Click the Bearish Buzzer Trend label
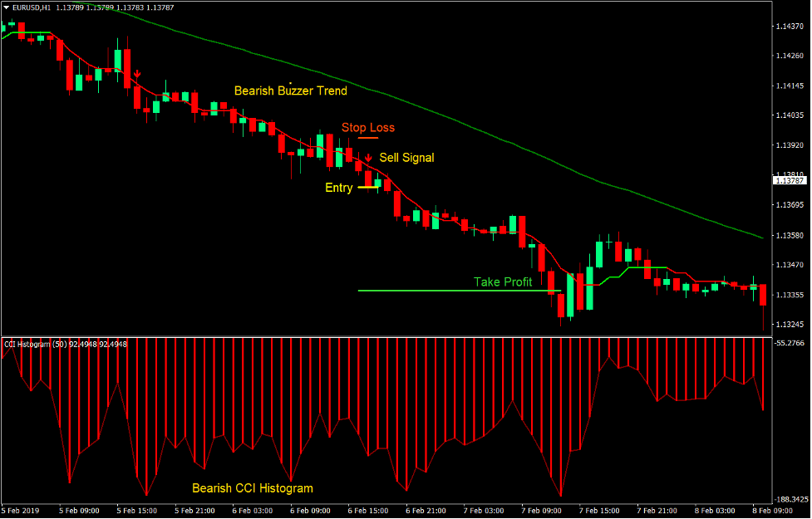The image size is (812, 519). click(291, 91)
